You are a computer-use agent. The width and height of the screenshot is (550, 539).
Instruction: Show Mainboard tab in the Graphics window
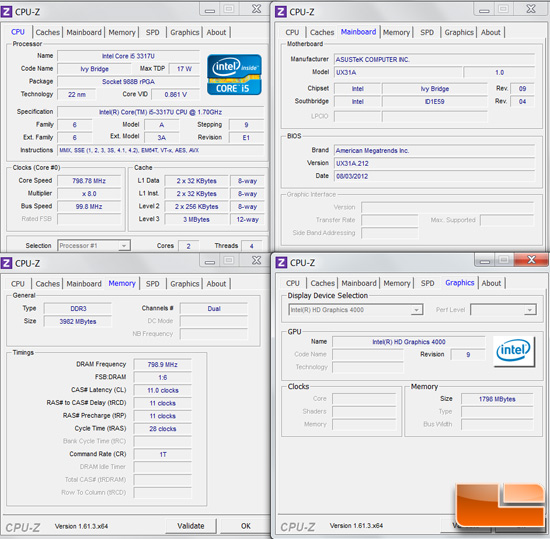[359, 283]
